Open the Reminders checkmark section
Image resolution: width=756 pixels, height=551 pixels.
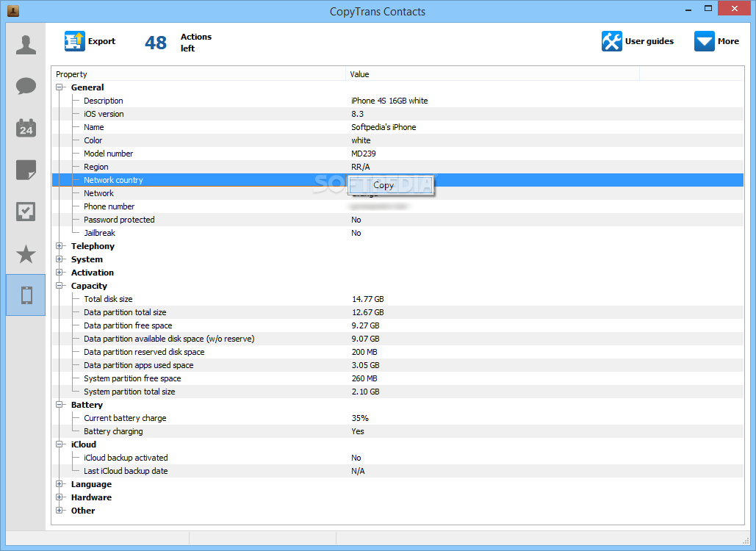[26, 212]
